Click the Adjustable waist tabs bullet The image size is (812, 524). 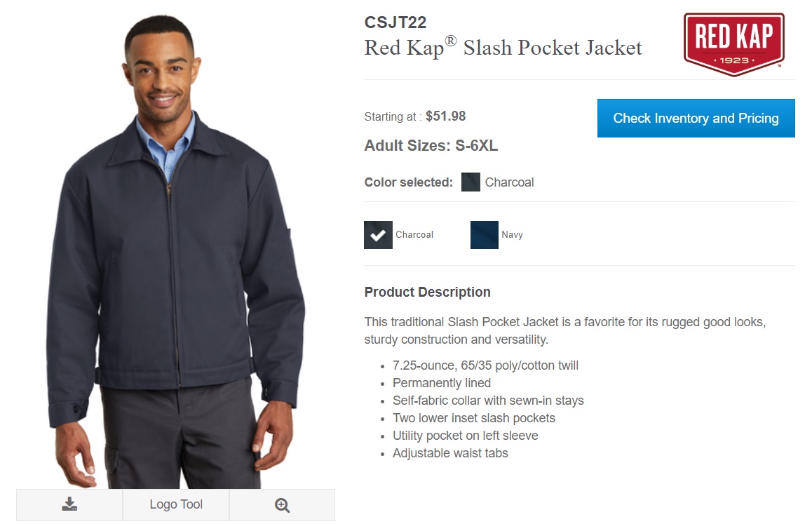(x=450, y=453)
